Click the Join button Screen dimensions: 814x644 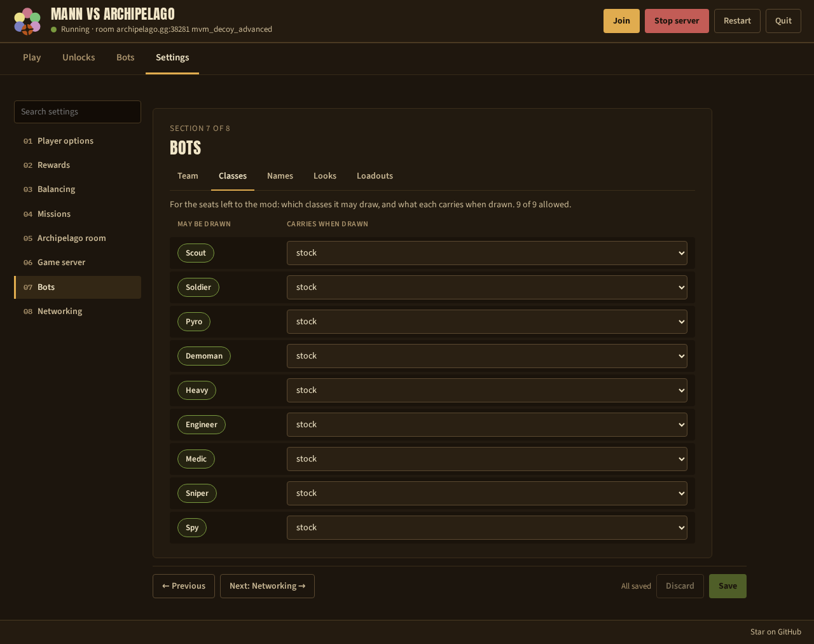(621, 21)
